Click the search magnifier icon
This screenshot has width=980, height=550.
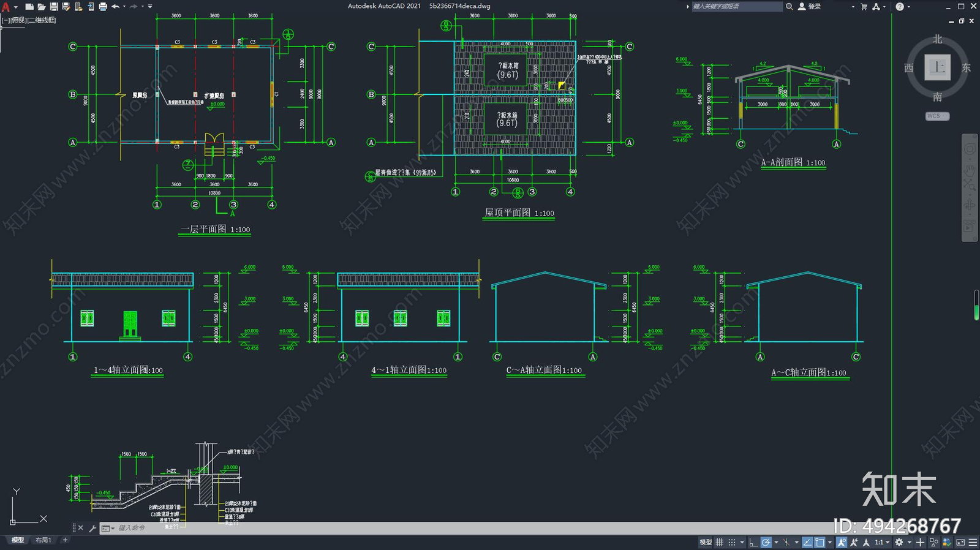coord(790,6)
